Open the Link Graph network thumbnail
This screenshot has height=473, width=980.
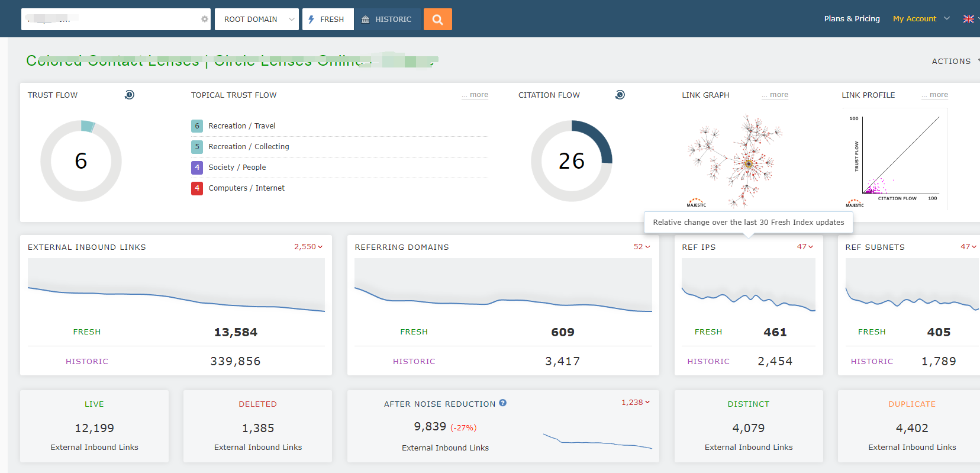[735, 160]
